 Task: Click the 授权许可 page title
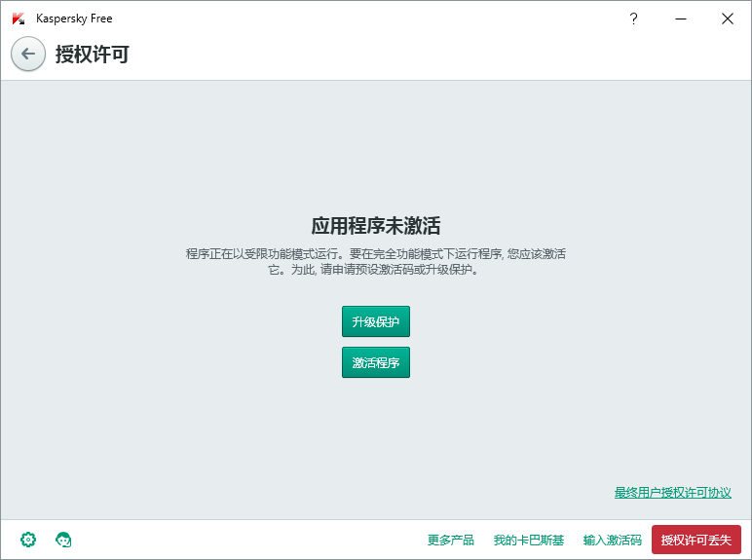(93, 54)
